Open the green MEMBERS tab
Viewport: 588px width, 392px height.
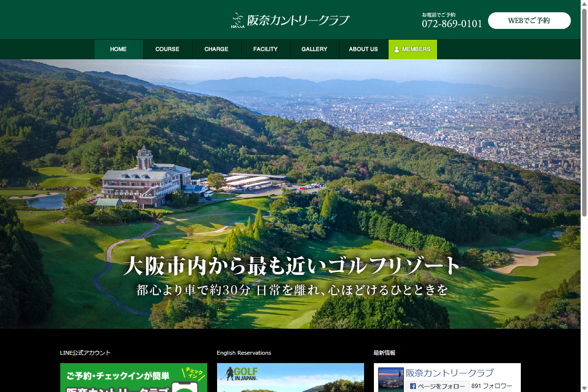tap(413, 49)
